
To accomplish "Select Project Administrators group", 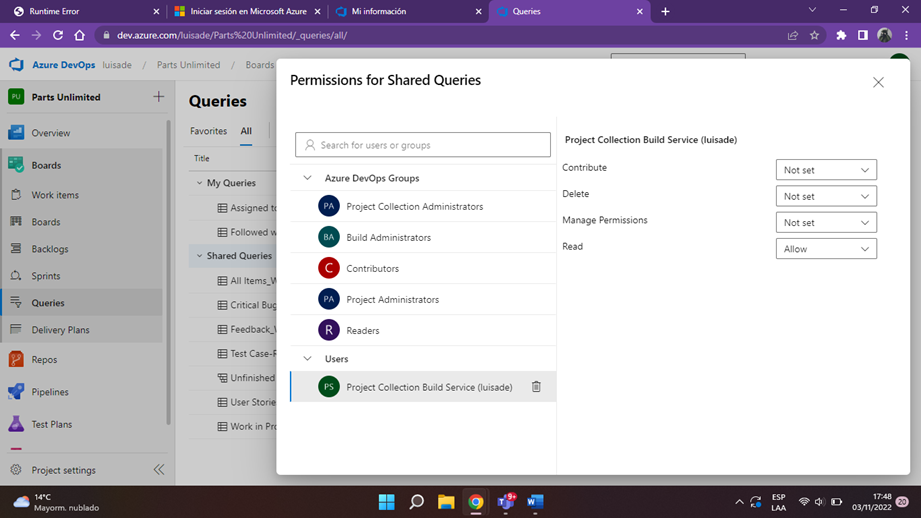I will point(423,300).
